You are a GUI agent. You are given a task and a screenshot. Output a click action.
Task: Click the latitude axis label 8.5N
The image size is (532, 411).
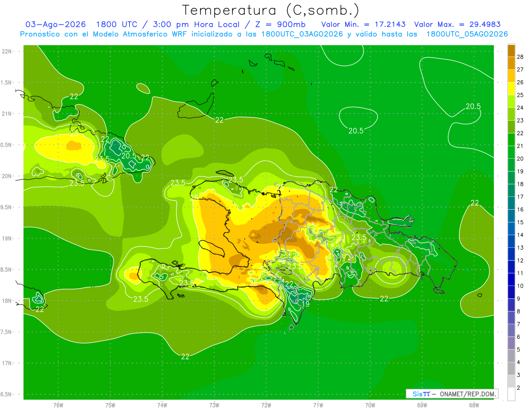[6, 270]
